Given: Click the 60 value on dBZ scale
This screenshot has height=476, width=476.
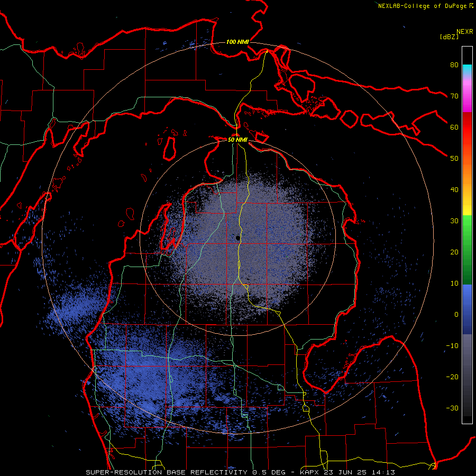Looking at the screenshot, I should tap(454, 127).
